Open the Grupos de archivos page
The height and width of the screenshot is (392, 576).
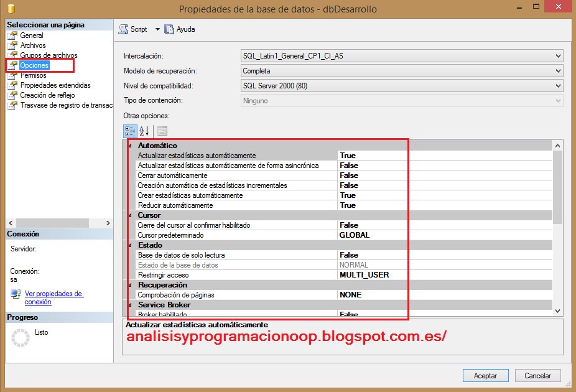click(x=49, y=55)
